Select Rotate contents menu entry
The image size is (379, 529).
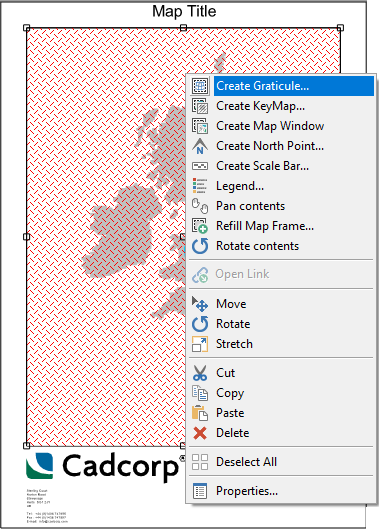281,246
